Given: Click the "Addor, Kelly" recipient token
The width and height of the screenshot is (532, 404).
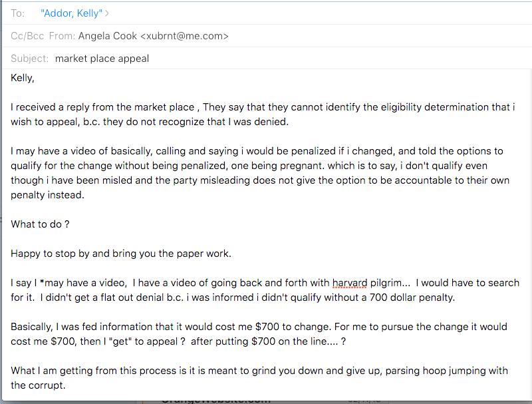Looking at the screenshot, I should [x=71, y=13].
